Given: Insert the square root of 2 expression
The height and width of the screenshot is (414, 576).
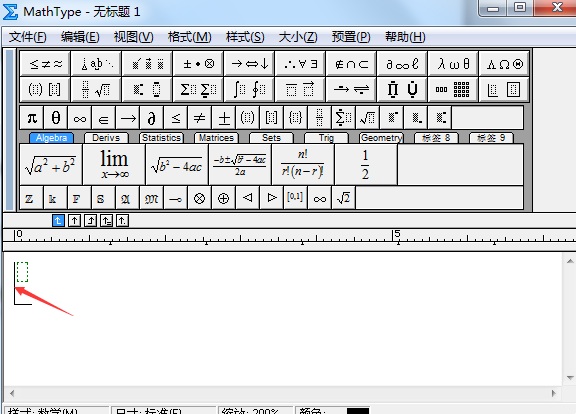Looking at the screenshot, I should coord(343,198).
